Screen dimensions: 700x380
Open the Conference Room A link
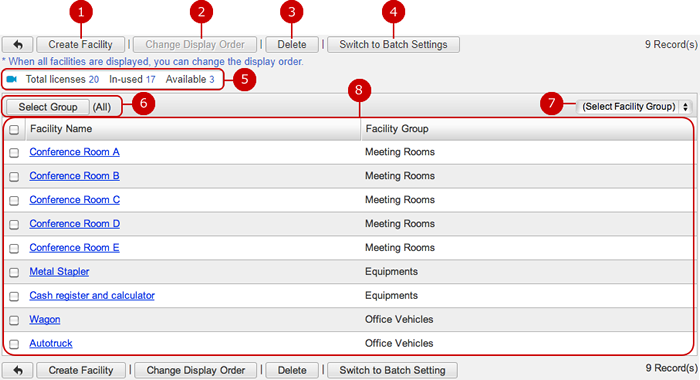click(75, 152)
